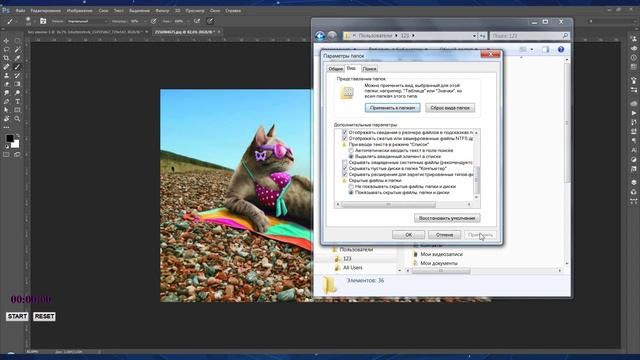Click the Отмена button in folder options
This screenshot has width=640, height=360.
pyautogui.click(x=444, y=235)
